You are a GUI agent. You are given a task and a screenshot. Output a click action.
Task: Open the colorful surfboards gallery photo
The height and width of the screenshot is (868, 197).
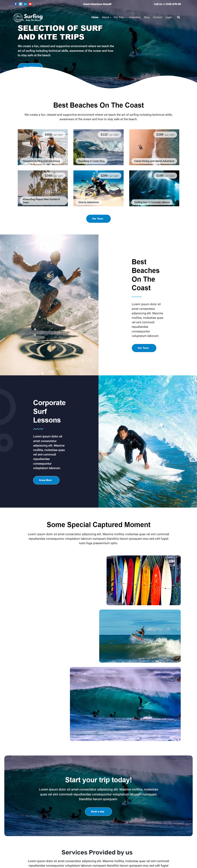click(x=144, y=580)
